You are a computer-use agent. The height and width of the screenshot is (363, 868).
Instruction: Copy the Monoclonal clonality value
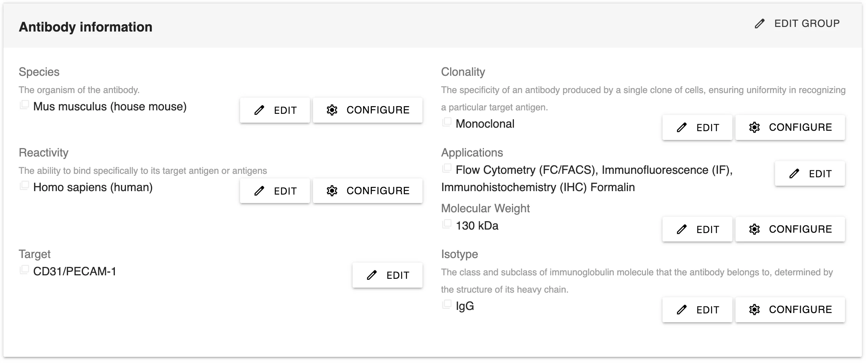pyautogui.click(x=447, y=122)
